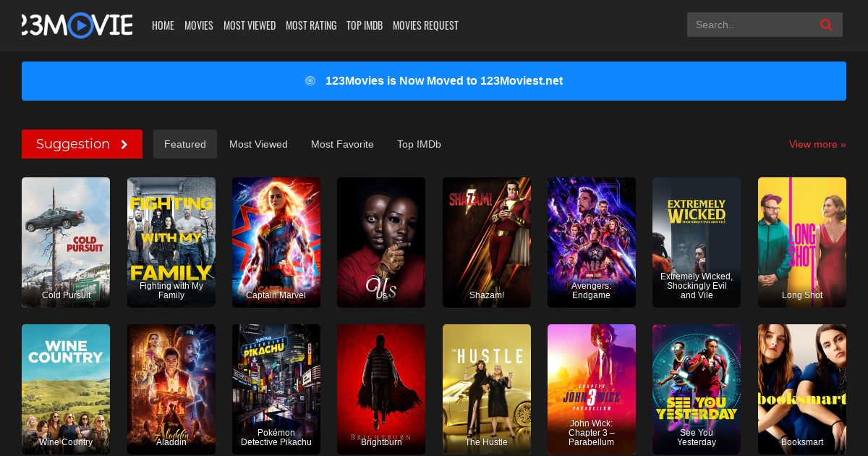Open the Aladdin movie poster
868x456 pixels.
171,389
